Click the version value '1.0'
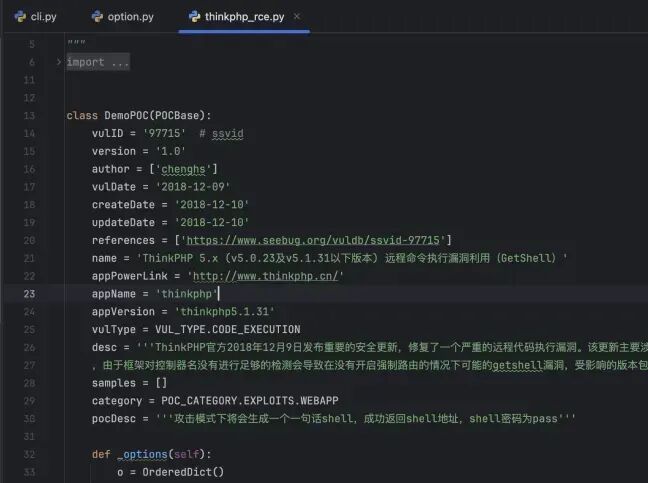Viewport: 648px width, 483px height. [x=171, y=151]
